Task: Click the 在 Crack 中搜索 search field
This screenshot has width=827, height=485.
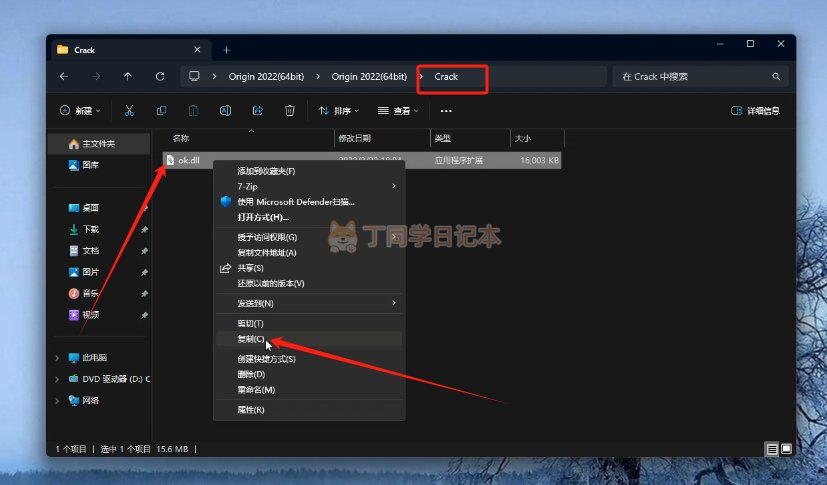Action: pyautogui.click(x=700, y=76)
